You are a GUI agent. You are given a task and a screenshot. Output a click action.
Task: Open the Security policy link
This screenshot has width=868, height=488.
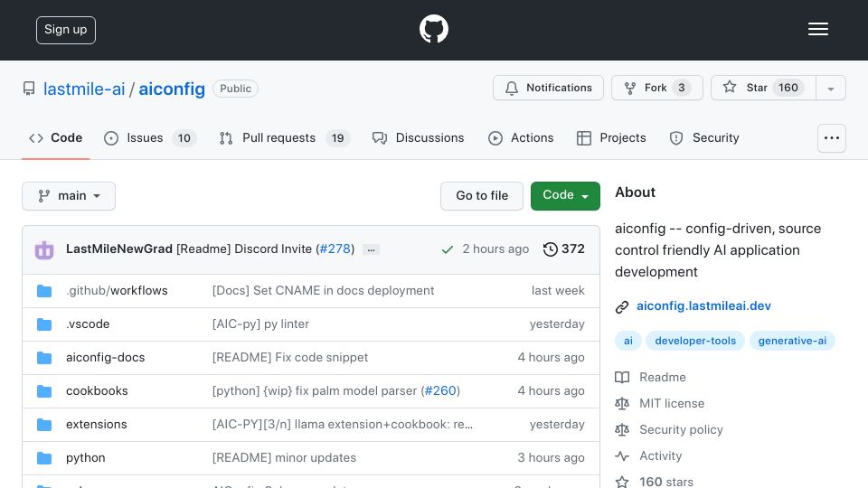(681, 430)
